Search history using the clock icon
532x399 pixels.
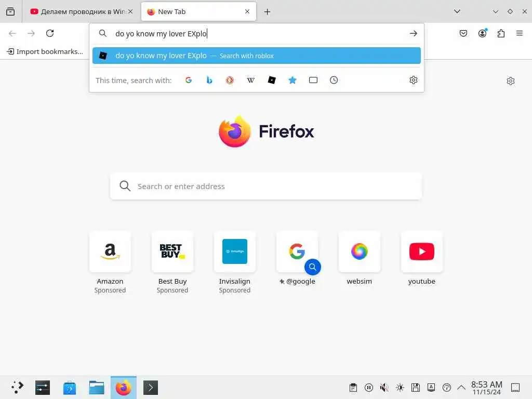(334, 80)
